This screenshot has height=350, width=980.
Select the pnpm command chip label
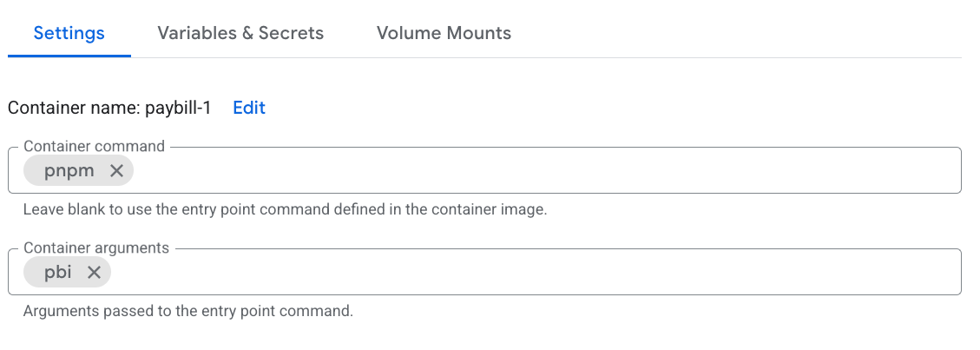pyautogui.click(x=69, y=171)
